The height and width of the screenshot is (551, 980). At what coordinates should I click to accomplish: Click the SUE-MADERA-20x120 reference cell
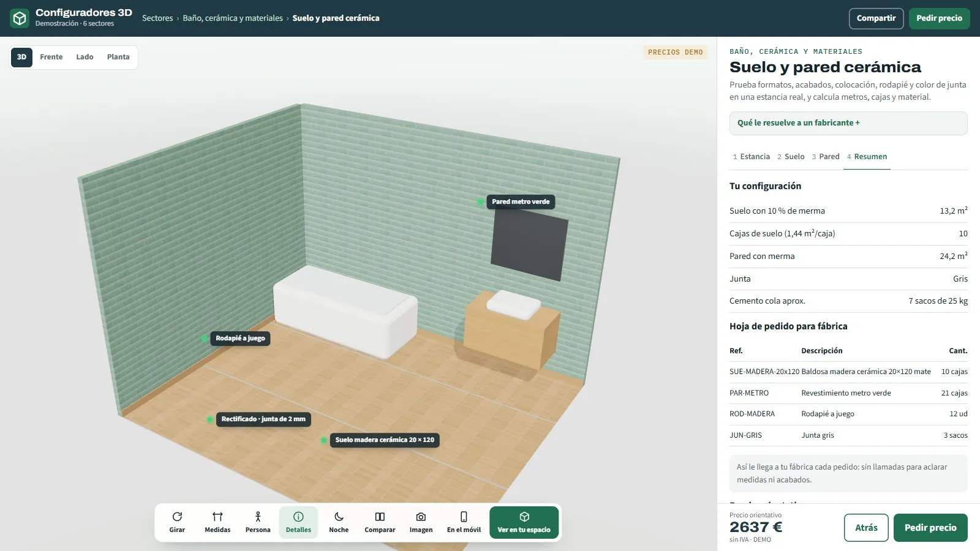pos(764,372)
